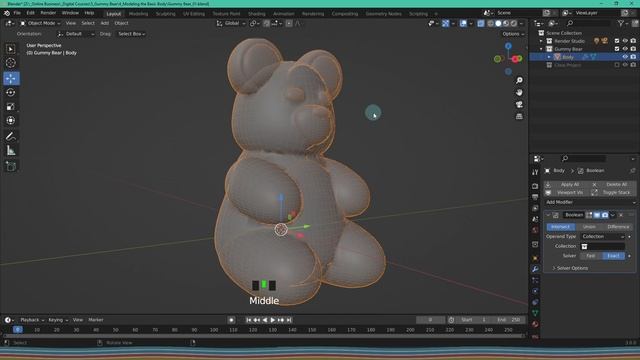Open Global transform orientation dropdown
The image size is (640, 360).
231,23
